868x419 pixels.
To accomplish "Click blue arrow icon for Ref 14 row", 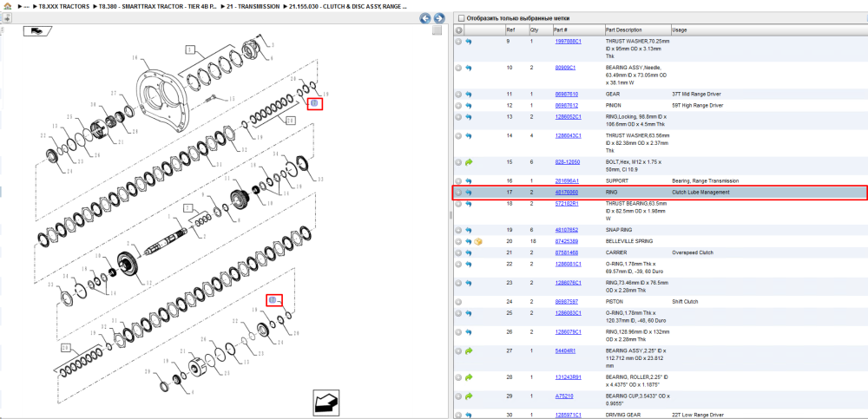I will pyautogui.click(x=469, y=135).
